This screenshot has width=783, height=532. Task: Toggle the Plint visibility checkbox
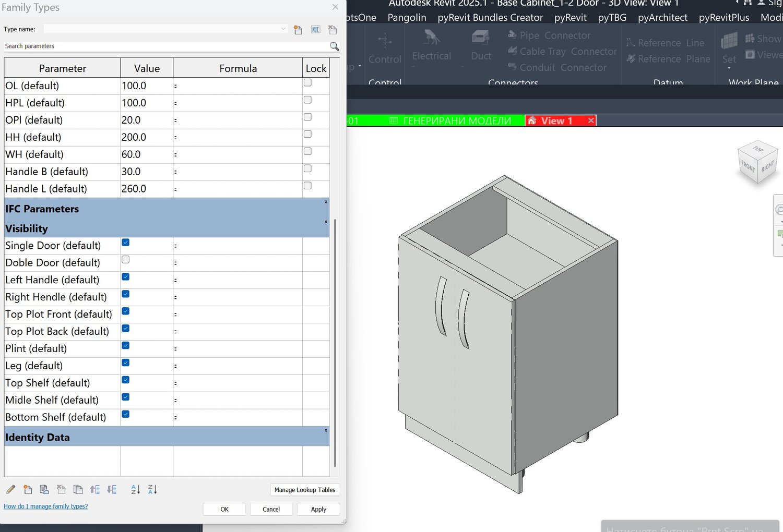click(x=126, y=346)
